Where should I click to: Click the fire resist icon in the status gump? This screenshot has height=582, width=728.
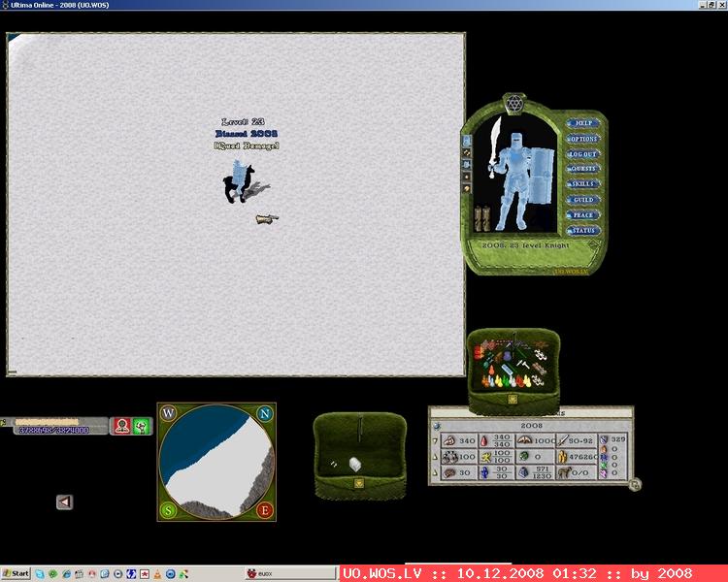tap(604, 449)
